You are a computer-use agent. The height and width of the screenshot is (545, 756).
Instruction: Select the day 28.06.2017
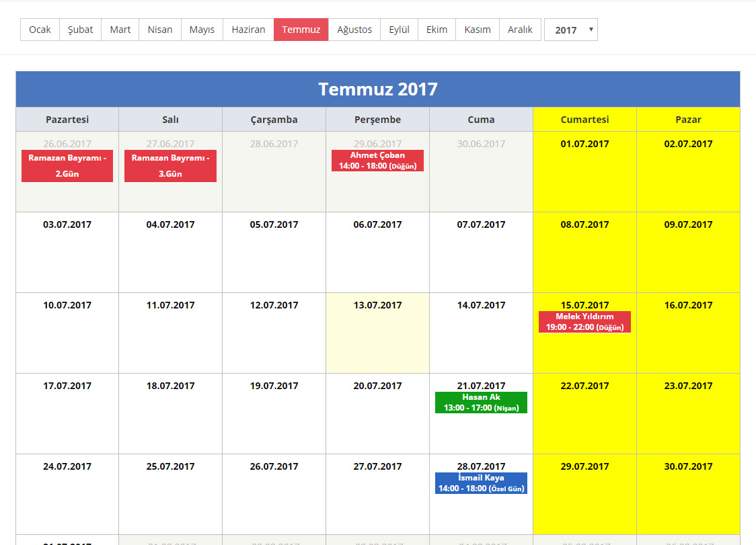click(x=274, y=172)
